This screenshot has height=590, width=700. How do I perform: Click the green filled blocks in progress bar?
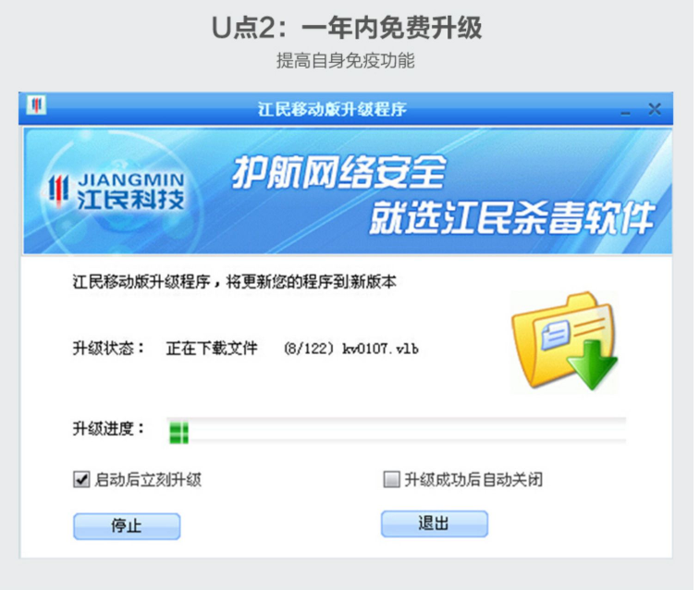(x=178, y=430)
